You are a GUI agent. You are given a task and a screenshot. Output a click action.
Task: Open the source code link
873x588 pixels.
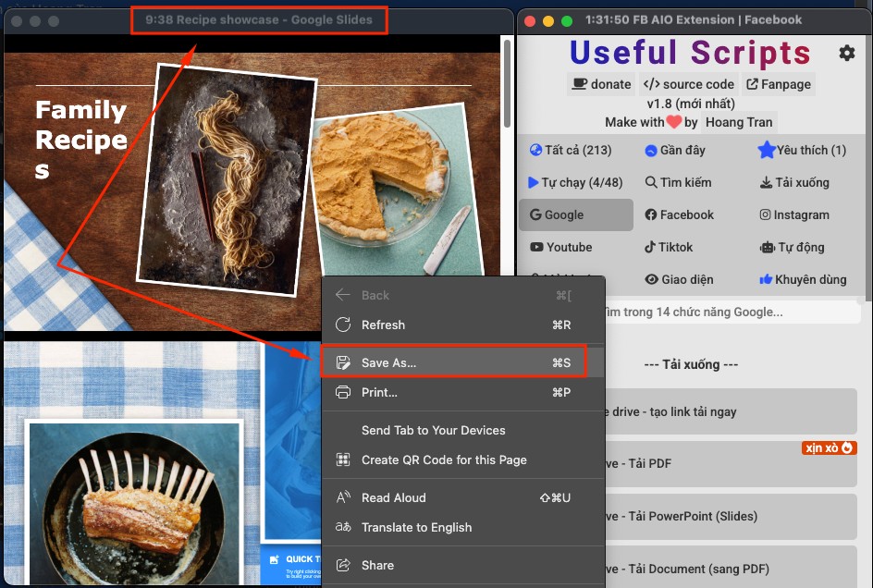coord(689,84)
